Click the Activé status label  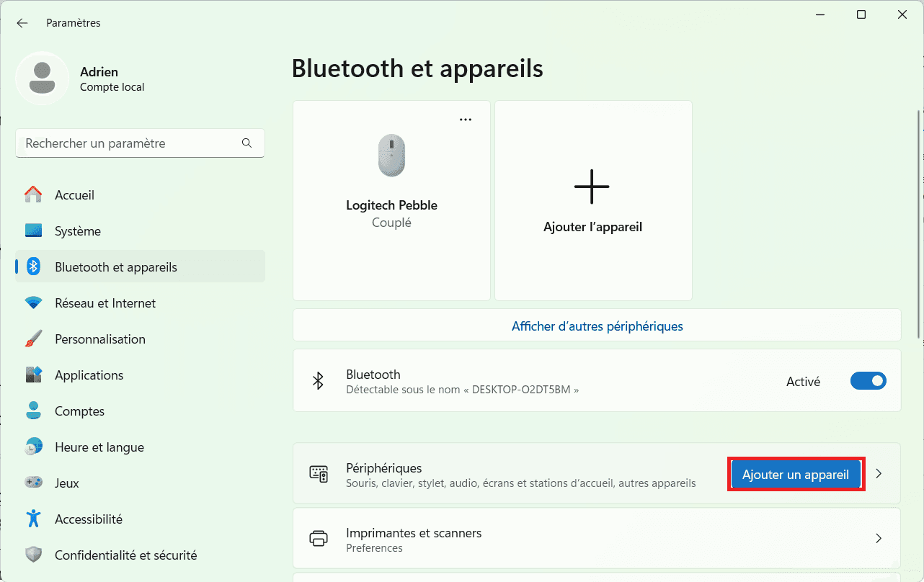803,382
